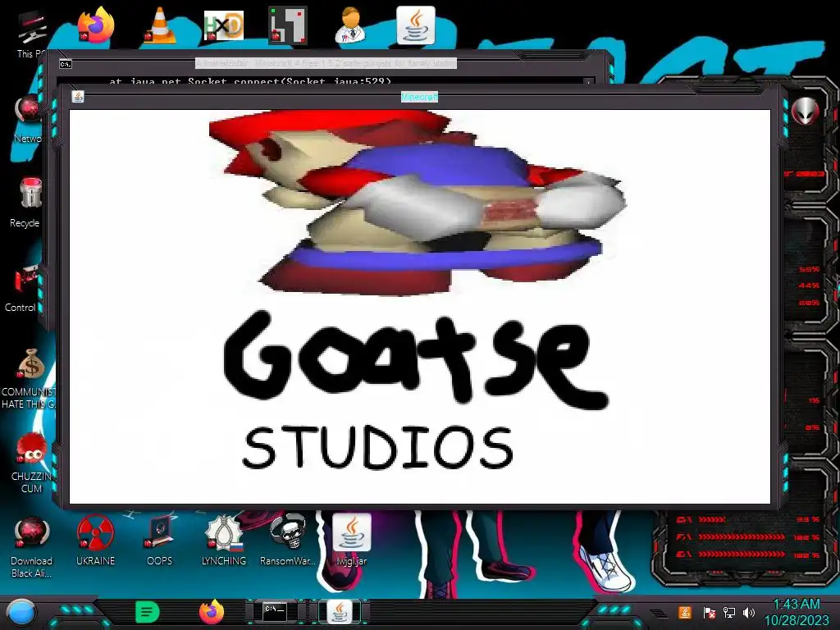Image resolution: width=840 pixels, height=630 pixels.
Task: Open the UKRAINE radiation icon
Action: coord(95,540)
